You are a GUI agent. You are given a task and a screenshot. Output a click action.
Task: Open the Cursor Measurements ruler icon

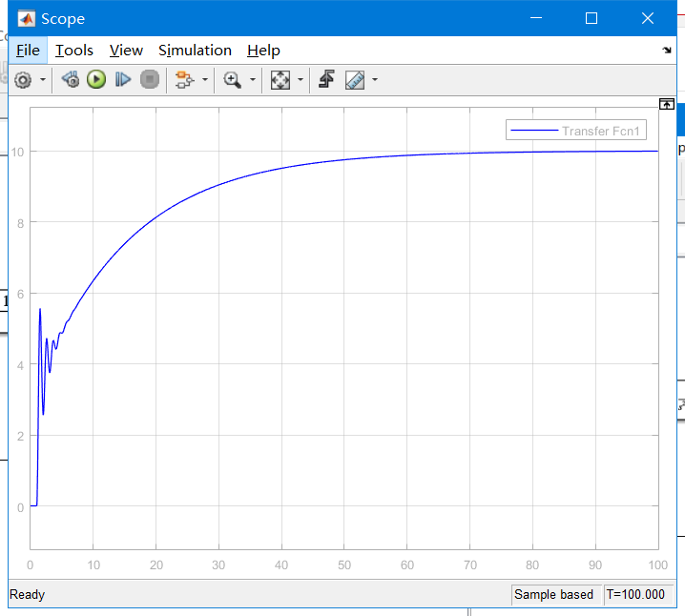pyautogui.click(x=355, y=80)
